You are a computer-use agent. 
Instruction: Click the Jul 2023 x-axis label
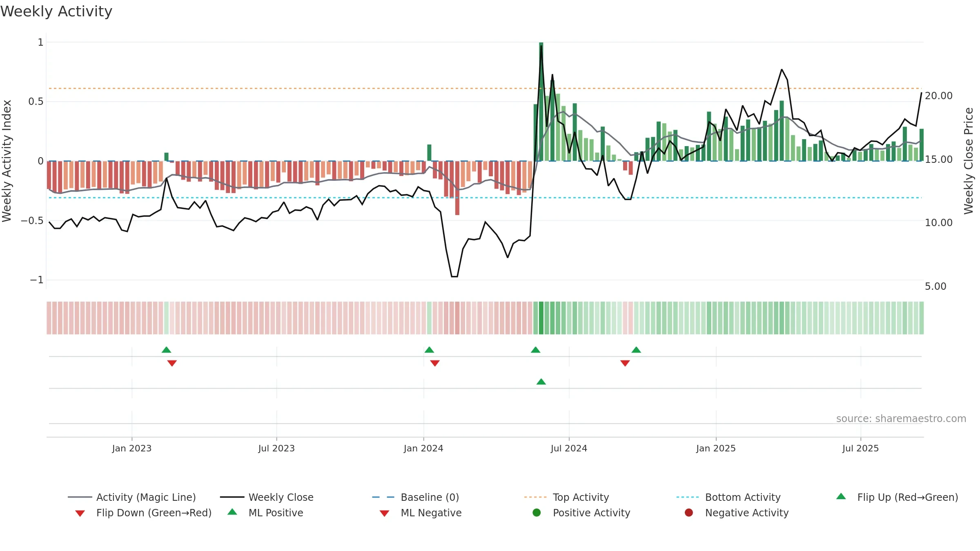point(276,449)
